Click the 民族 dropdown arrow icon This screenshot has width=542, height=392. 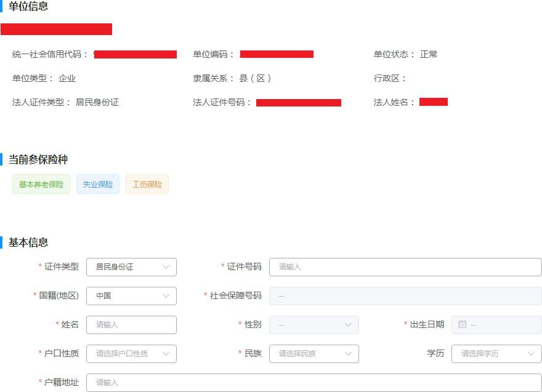click(x=349, y=354)
